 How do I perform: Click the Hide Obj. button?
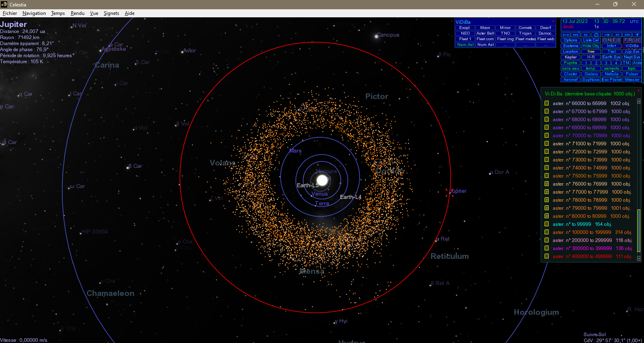(591, 46)
